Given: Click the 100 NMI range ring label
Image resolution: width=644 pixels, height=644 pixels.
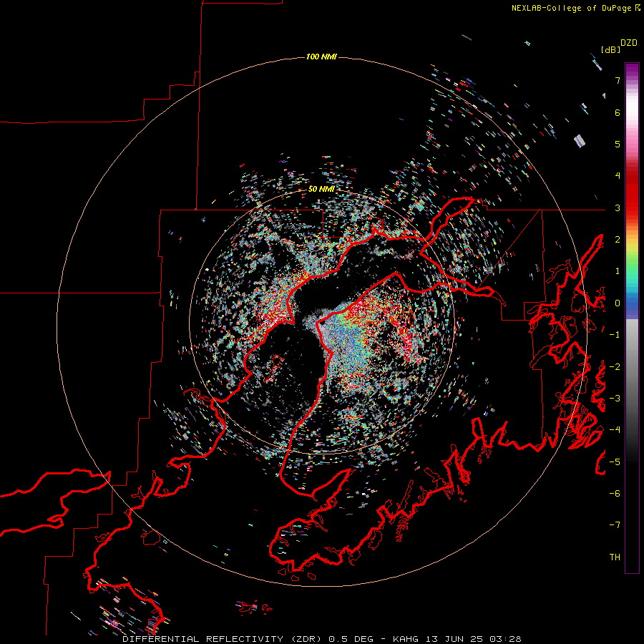Looking at the screenshot, I should tap(321, 57).
